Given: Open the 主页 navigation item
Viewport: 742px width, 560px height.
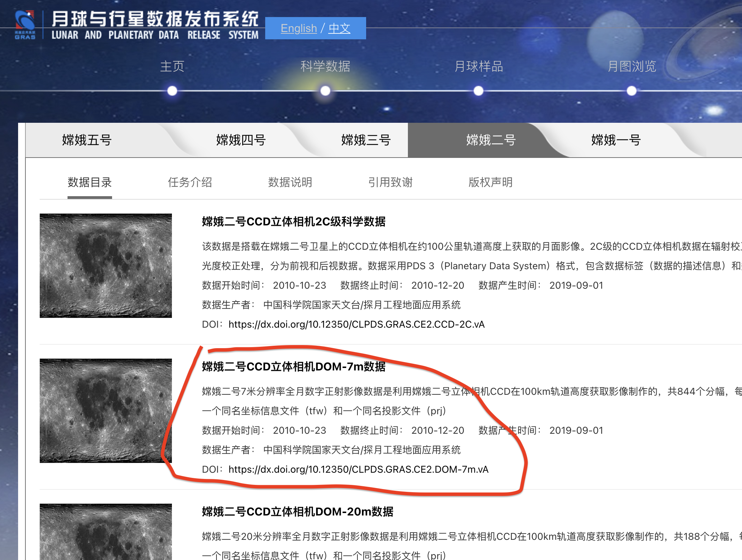Looking at the screenshot, I should pos(172,66).
